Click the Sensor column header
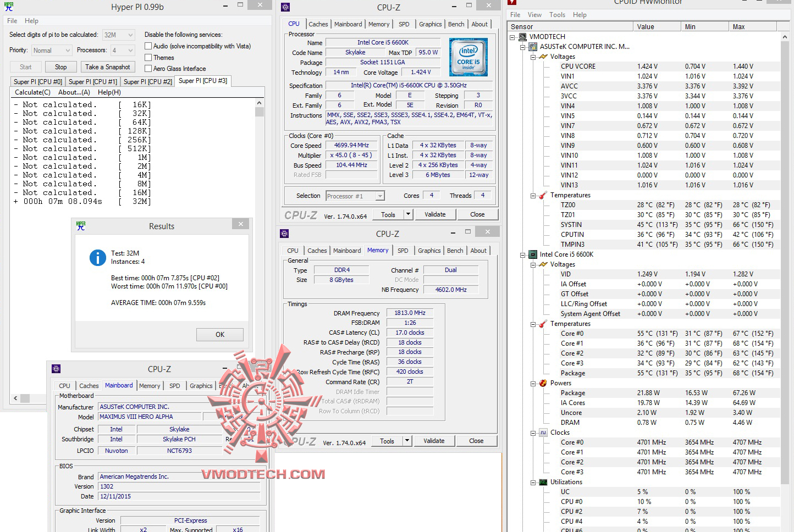Viewport: 794px width, 532px height. [570, 26]
